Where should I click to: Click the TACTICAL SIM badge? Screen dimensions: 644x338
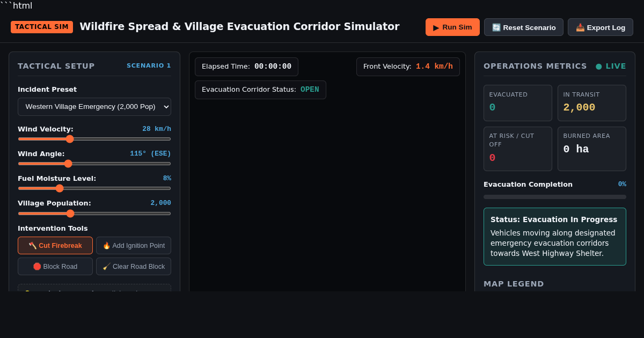[x=42, y=27]
